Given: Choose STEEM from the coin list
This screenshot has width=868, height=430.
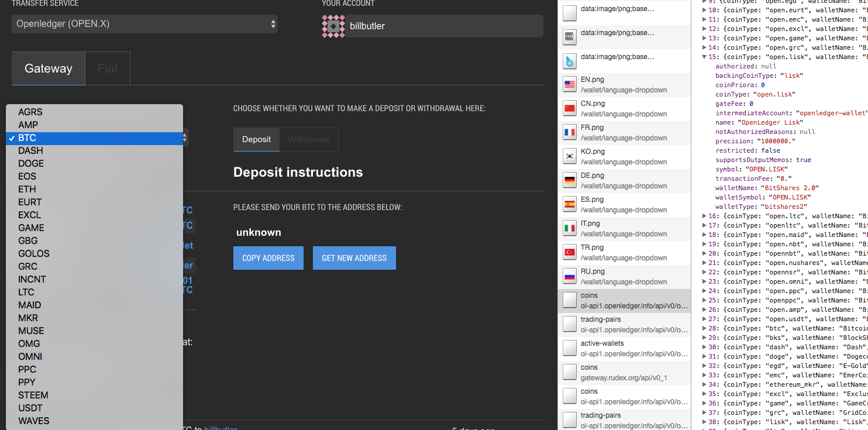Looking at the screenshot, I should [94, 395].
